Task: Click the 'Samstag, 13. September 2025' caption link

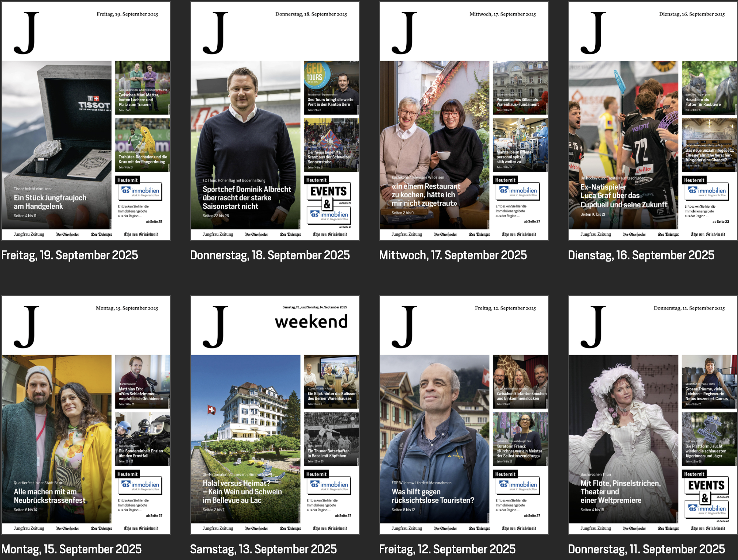Action: click(263, 549)
